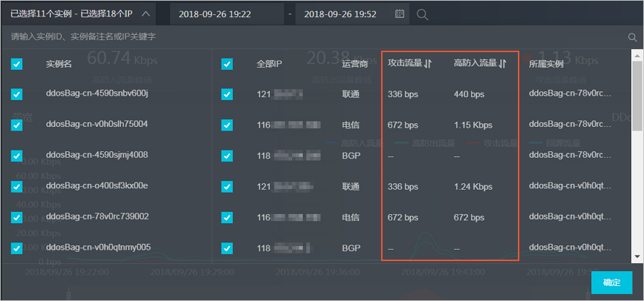The image size is (644, 301).
Task: Click the 1.24 Kbps inflow value
Action: pyautogui.click(x=473, y=187)
